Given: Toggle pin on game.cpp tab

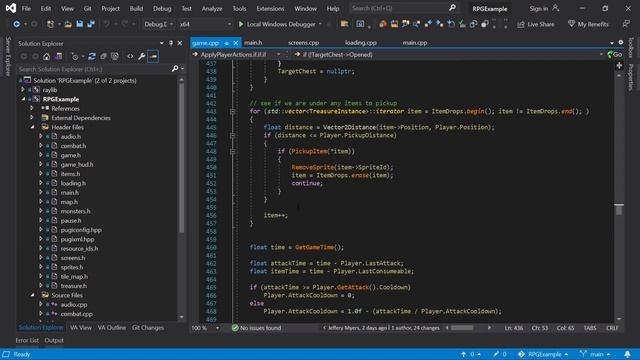Looking at the screenshot, I should point(227,43).
